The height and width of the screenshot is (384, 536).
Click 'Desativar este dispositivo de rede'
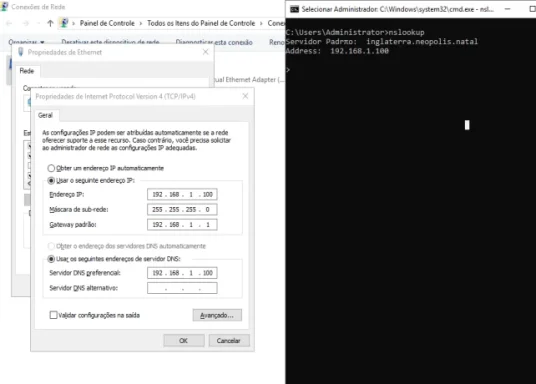tap(110, 42)
